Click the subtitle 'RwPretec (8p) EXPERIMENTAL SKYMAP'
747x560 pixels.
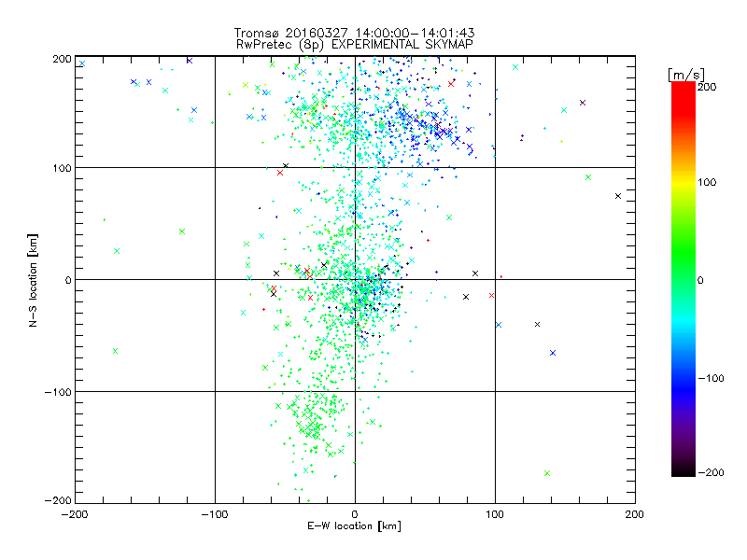point(355,44)
